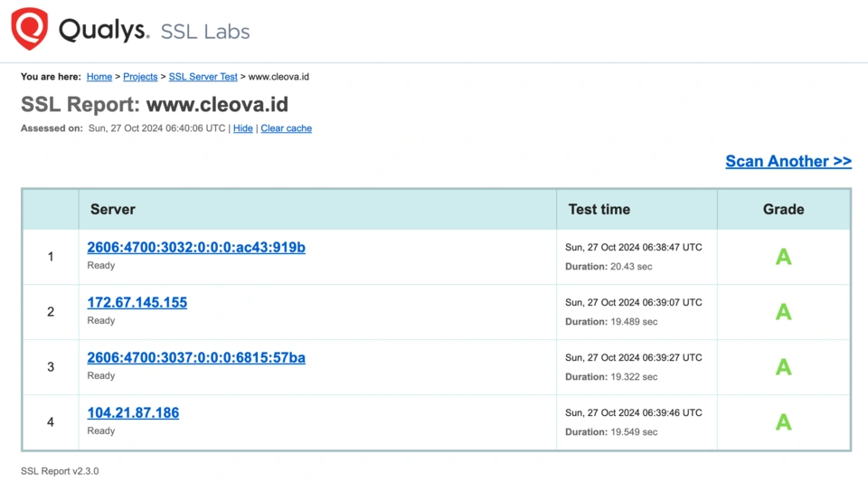Click Scan Another link
868x482 pixels.
(x=788, y=161)
